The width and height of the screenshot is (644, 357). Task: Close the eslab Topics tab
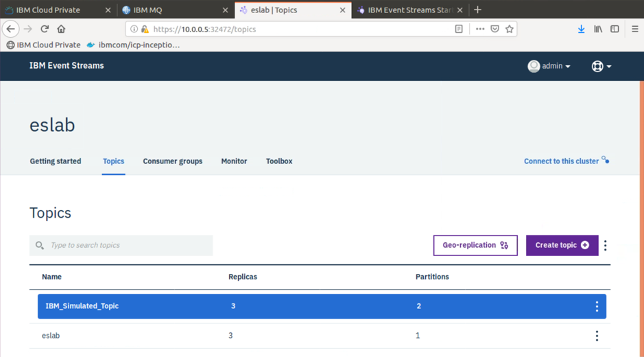coord(342,10)
